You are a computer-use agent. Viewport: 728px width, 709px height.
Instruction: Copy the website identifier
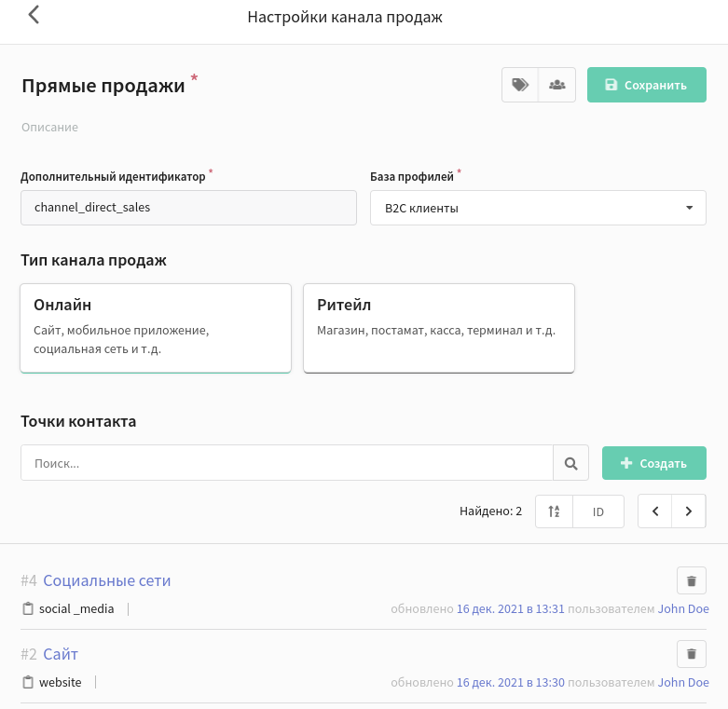click(28, 682)
